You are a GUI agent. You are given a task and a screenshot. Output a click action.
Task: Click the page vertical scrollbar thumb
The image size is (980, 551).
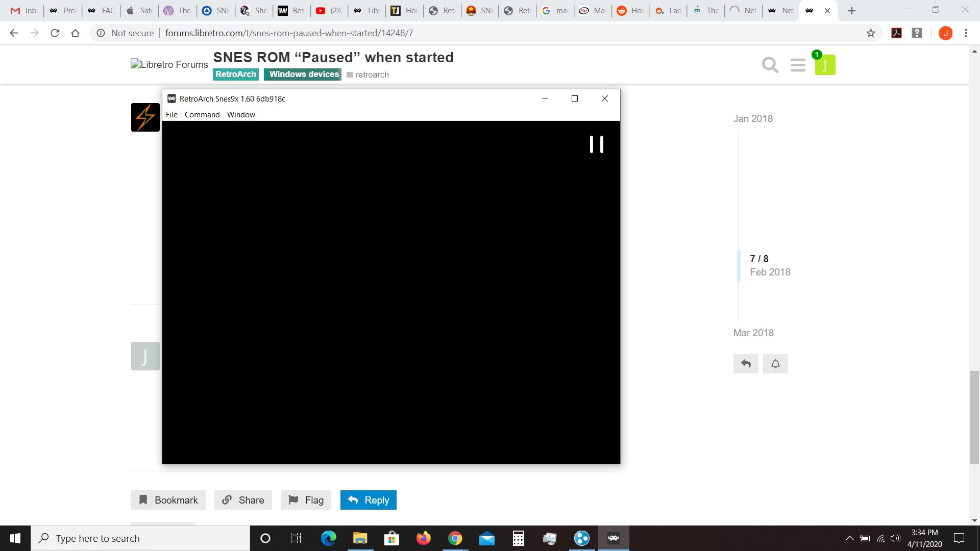coord(974,417)
